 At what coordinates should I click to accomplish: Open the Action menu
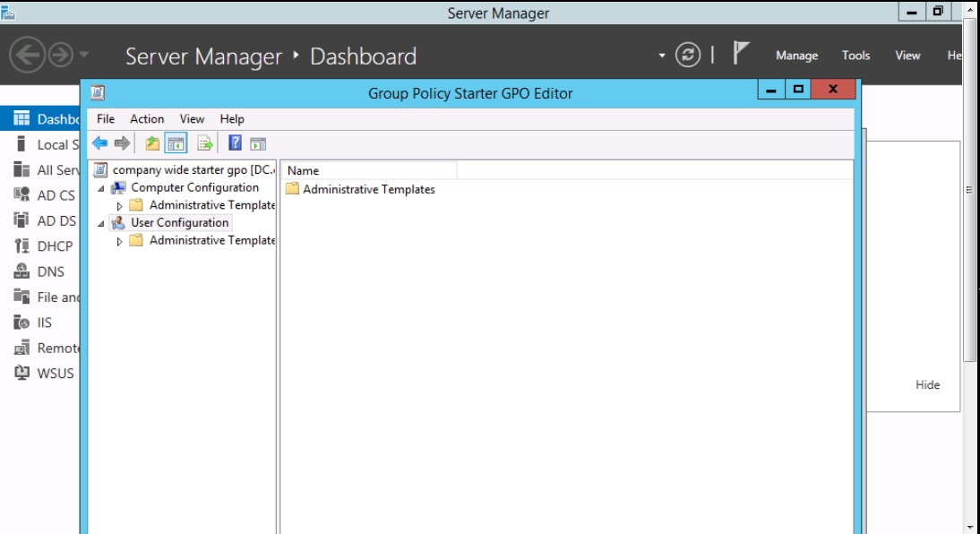147,119
